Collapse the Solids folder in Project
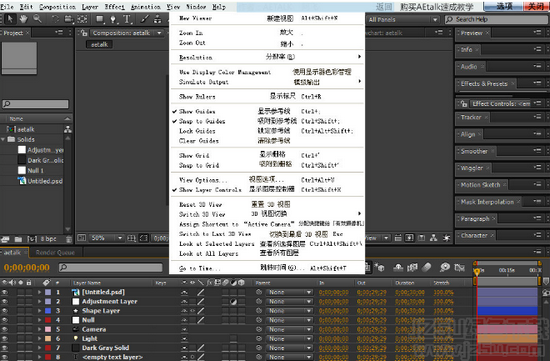 [3, 139]
